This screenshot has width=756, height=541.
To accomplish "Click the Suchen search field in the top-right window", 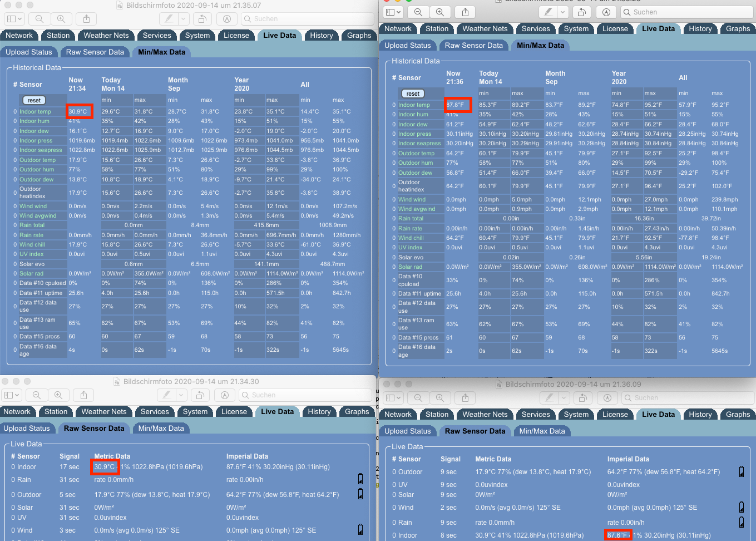I will point(688,12).
